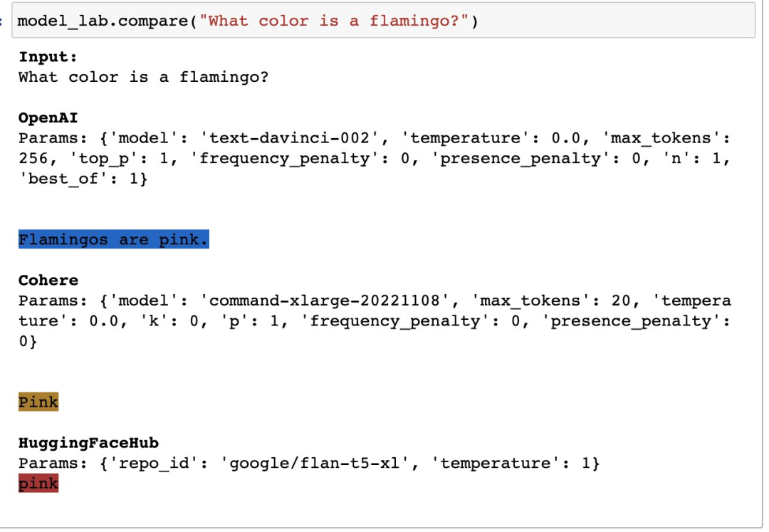Click 'command-xlarge-20221108' model name

pyautogui.click(x=324, y=300)
